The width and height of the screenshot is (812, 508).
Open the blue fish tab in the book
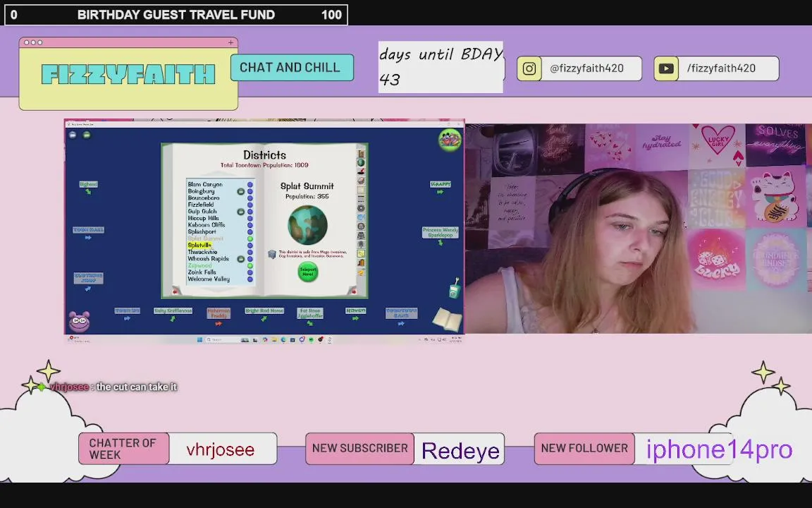[x=361, y=217]
